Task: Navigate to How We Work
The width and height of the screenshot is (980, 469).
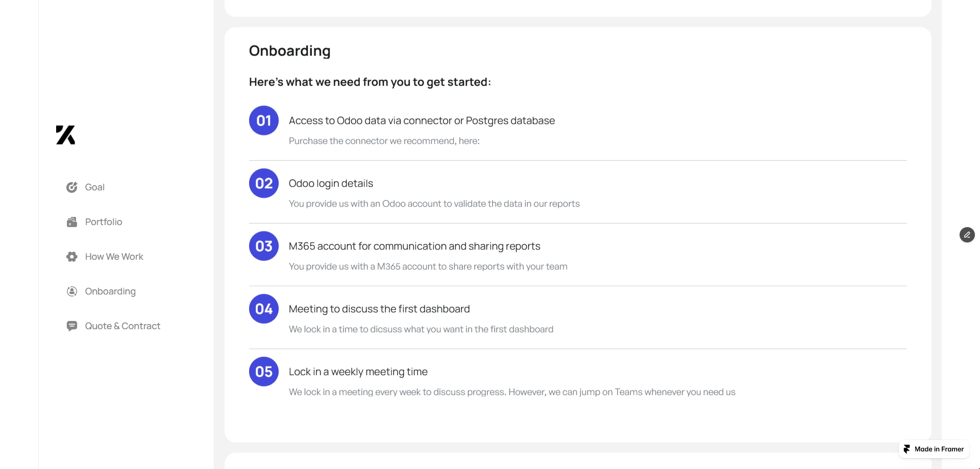Action: point(114,257)
